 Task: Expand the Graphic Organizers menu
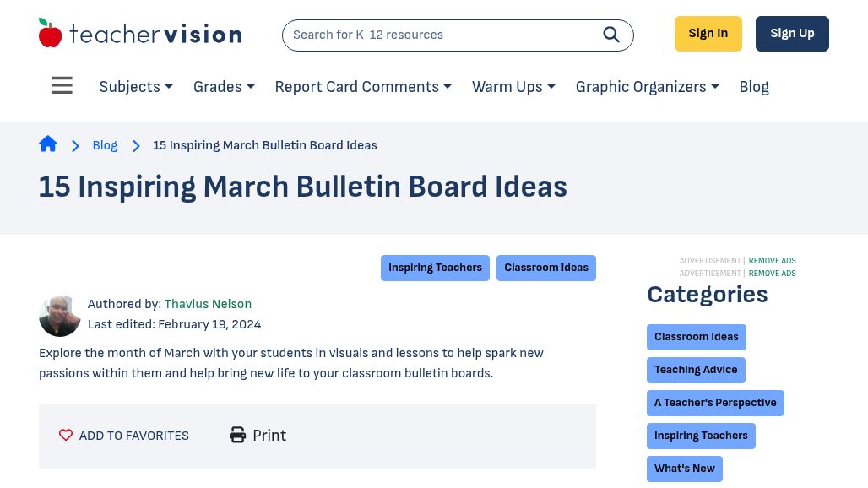647,87
